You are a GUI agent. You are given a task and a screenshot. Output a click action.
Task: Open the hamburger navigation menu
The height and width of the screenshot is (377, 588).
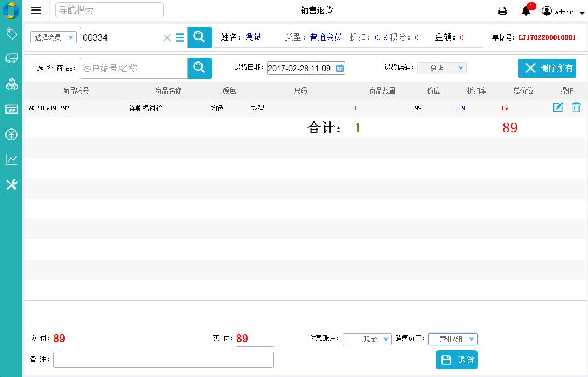[x=36, y=10]
